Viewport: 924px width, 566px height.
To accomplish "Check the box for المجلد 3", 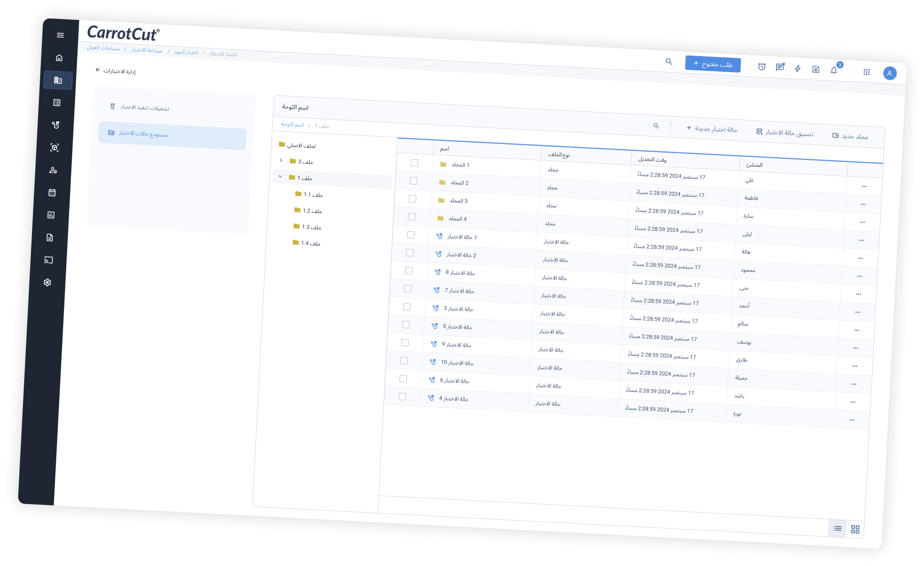I will pos(412,199).
